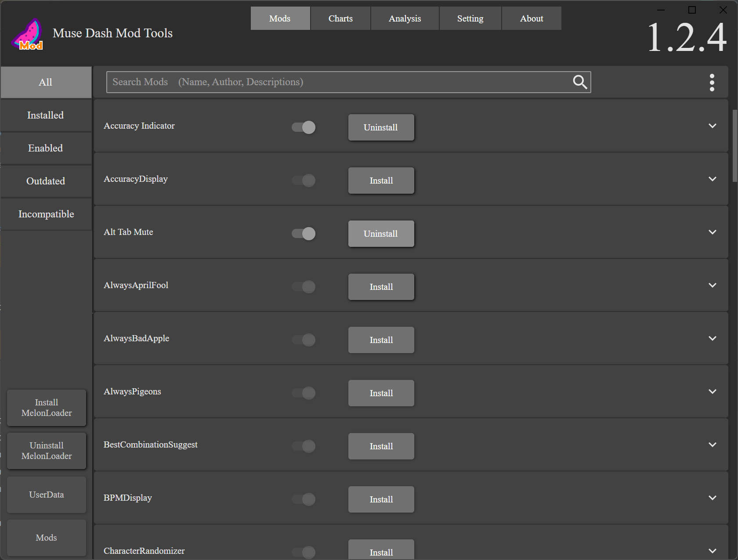Click the Muse Dash Mod Tools logo

[x=27, y=34]
